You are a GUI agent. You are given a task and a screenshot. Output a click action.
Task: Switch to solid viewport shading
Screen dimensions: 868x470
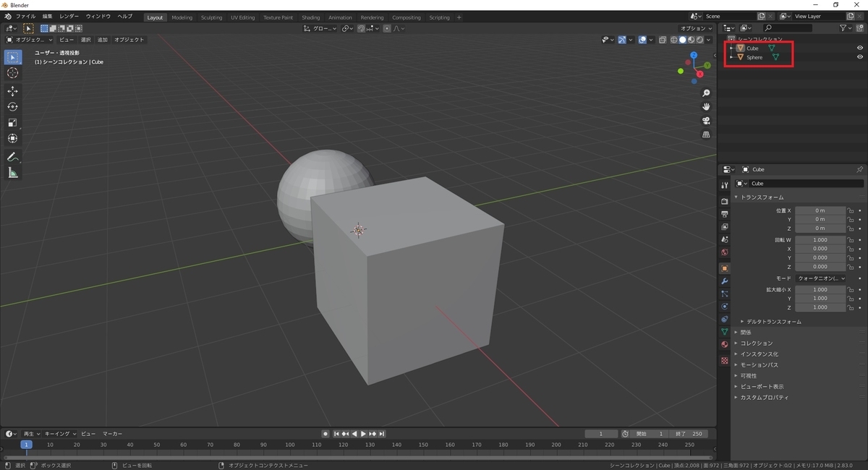click(683, 40)
